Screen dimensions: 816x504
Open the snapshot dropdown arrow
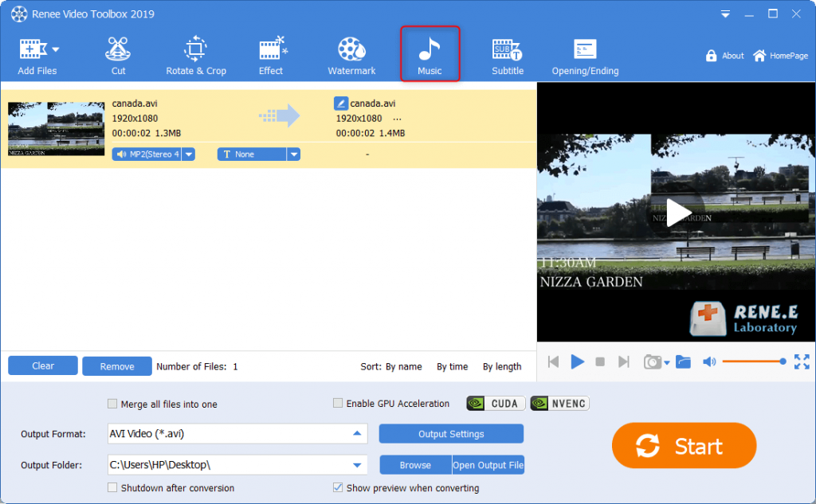click(667, 363)
